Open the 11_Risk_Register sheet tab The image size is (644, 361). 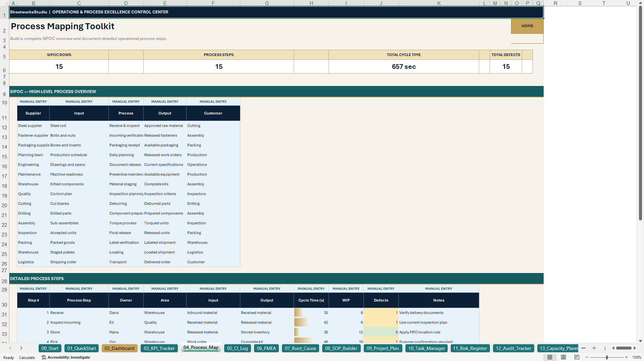coord(470,348)
